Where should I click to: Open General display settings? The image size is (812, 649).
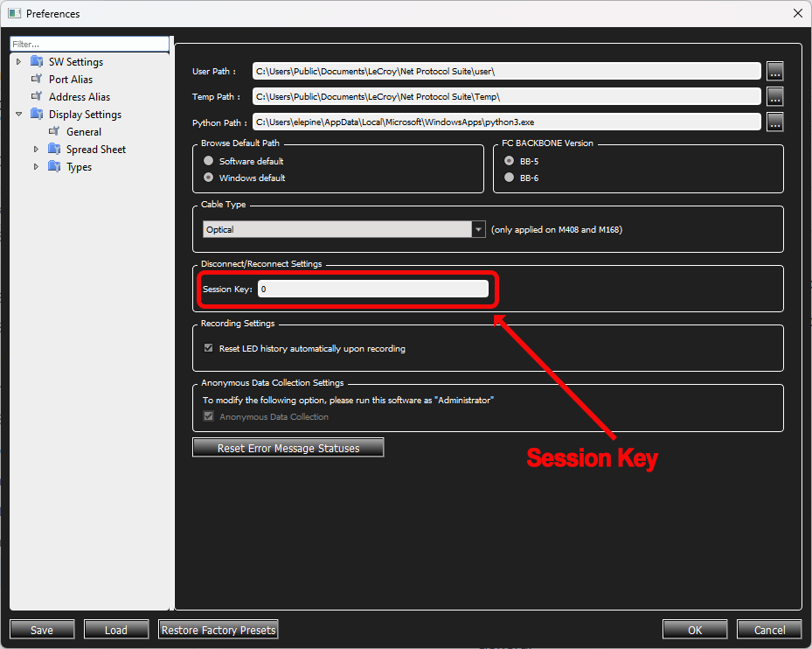[84, 132]
